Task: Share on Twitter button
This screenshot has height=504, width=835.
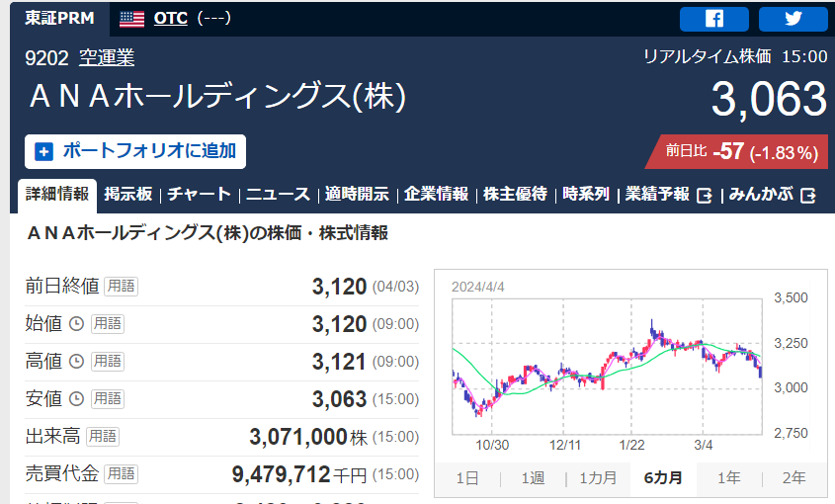Action: coord(793,19)
